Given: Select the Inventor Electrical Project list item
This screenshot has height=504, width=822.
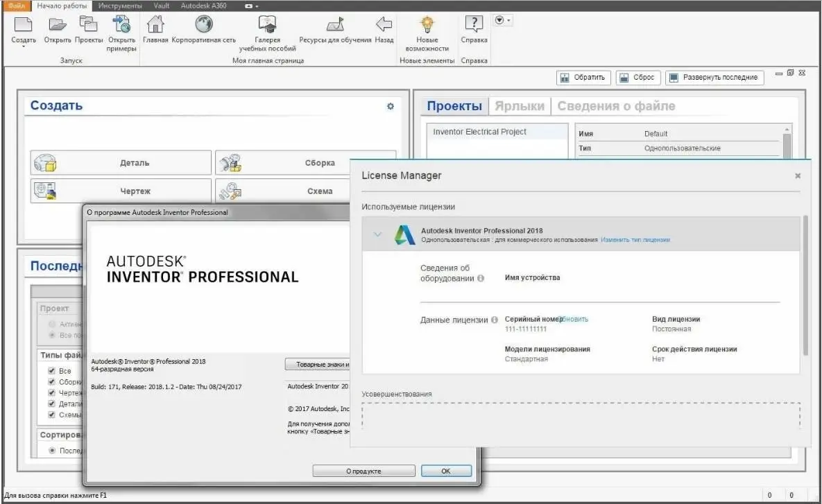Looking at the screenshot, I should pyautogui.click(x=497, y=132).
